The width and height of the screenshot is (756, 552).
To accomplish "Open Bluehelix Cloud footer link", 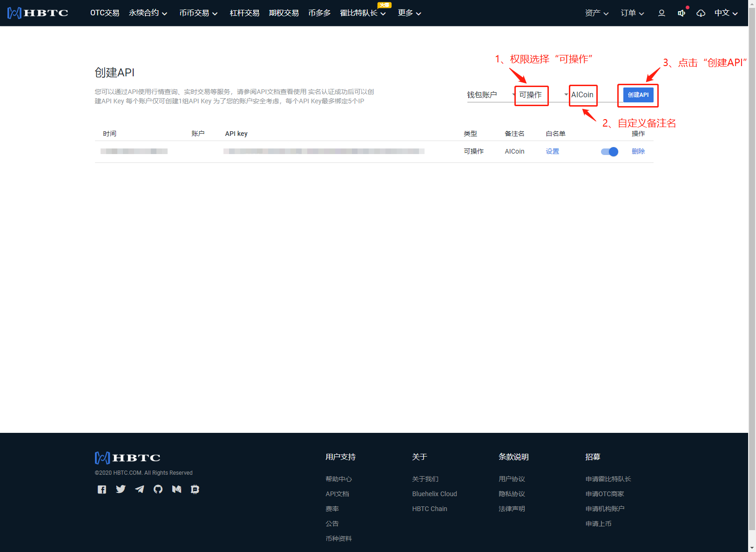I will [x=434, y=494].
